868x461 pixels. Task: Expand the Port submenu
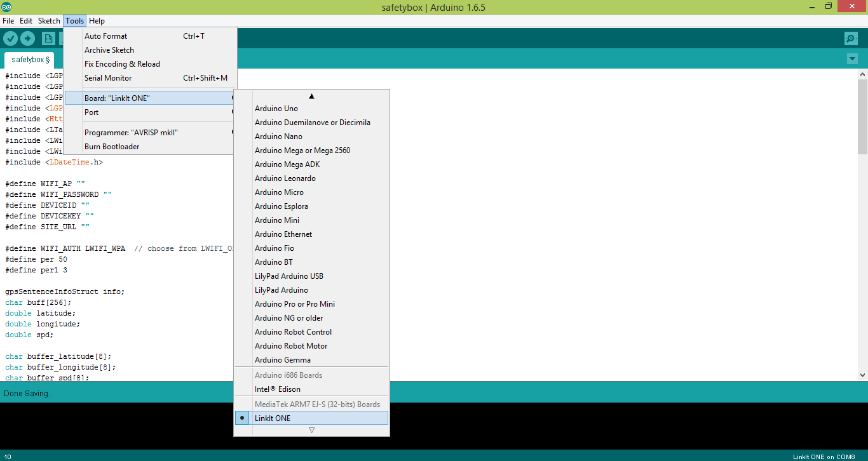click(151, 112)
